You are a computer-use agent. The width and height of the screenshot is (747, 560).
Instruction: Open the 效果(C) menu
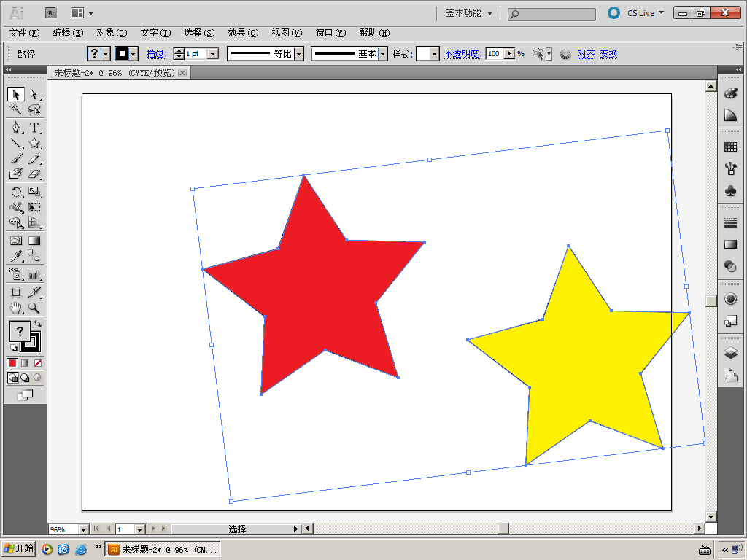click(243, 33)
